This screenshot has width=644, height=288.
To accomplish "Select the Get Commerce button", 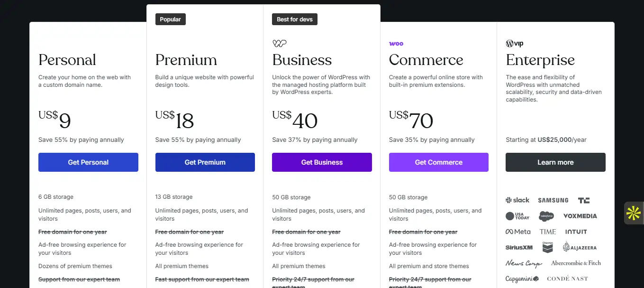I will [x=439, y=162].
